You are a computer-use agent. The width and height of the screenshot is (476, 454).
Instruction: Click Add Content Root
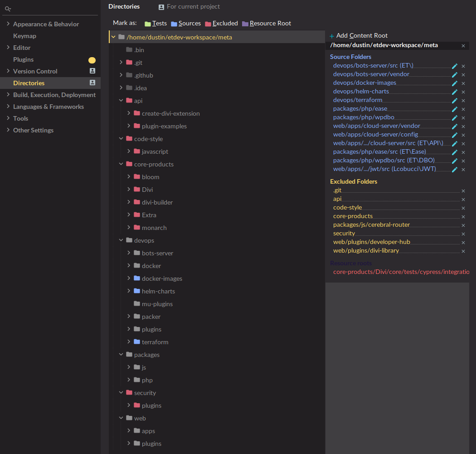359,35
